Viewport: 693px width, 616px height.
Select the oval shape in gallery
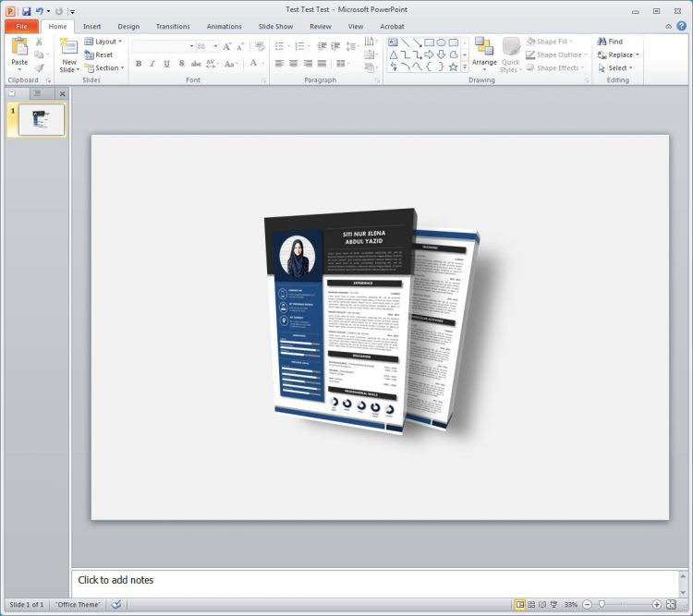tap(441, 42)
